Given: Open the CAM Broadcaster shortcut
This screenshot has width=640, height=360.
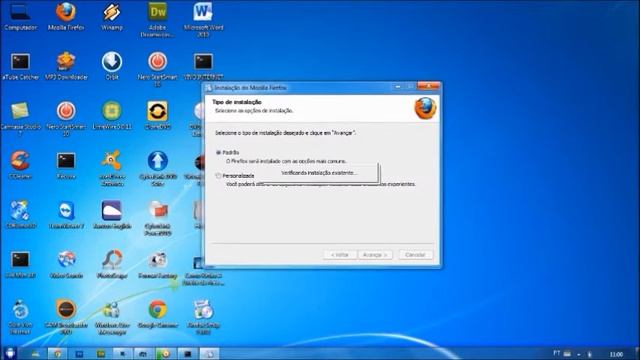Looking at the screenshot, I should coord(66,317).
